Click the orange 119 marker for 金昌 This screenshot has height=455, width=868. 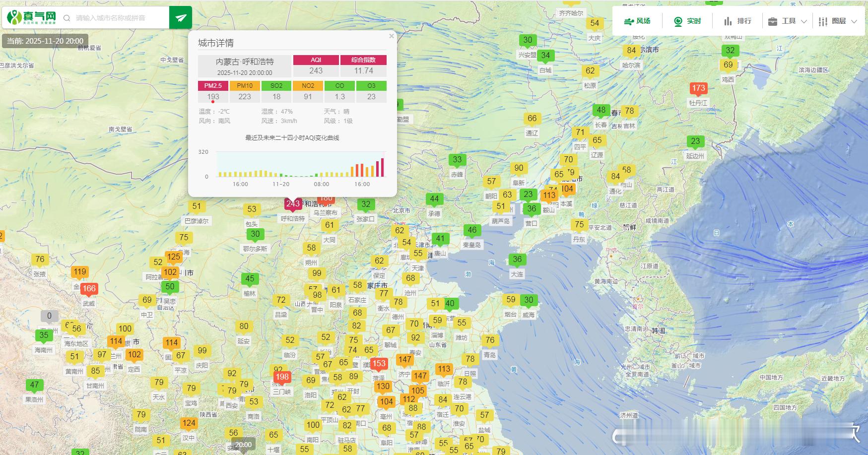(80, 272)
